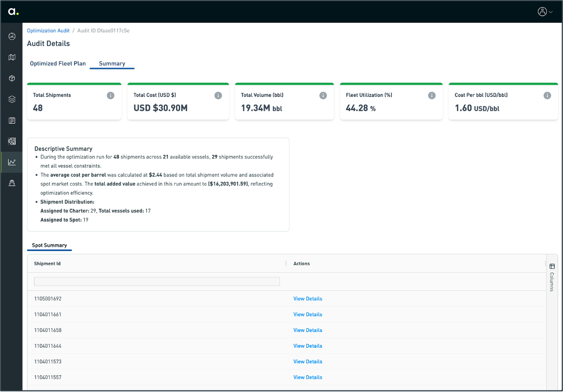
Task: Select the Spot Summary tab
Action: tap(49, 245)
